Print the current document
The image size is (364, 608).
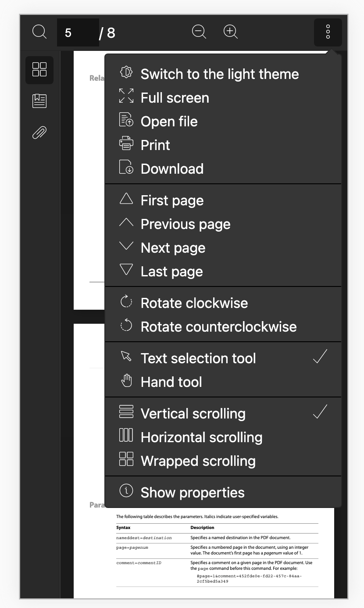[x=155, y=145]
